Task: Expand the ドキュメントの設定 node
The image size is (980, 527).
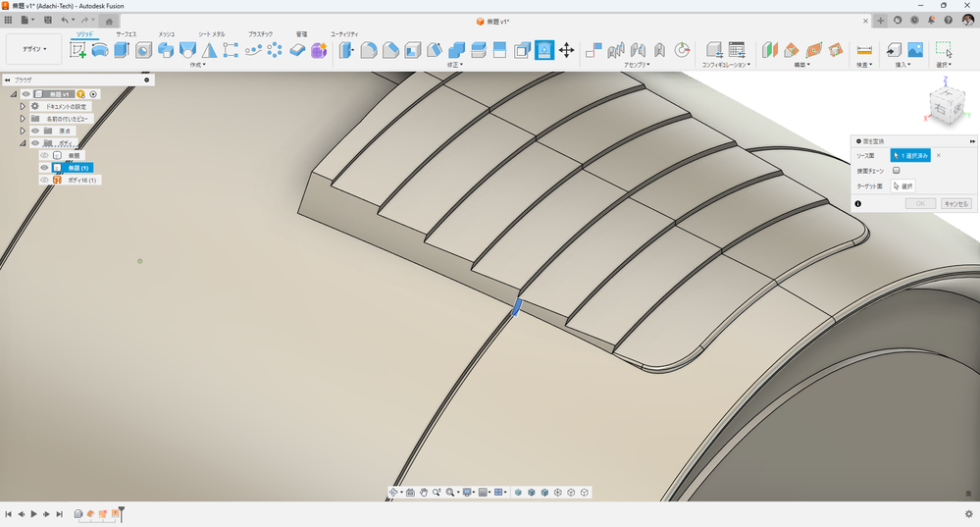Action: [24, 107]
